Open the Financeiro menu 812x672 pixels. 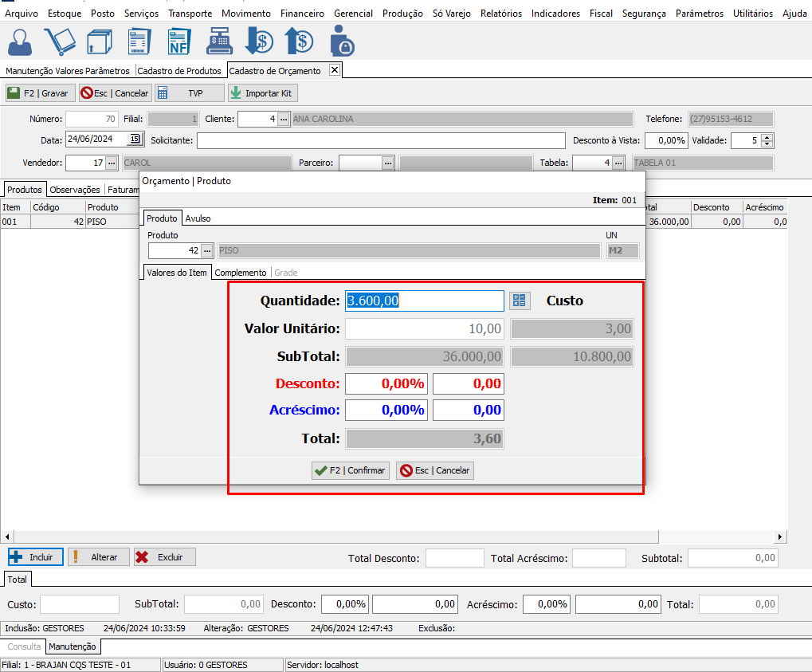coord(302,14)
